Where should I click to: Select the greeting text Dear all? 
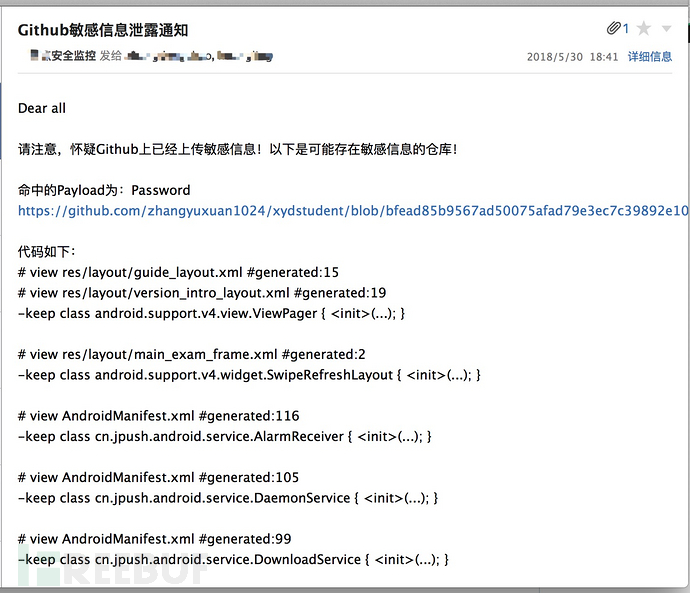[x=42, y=108]
